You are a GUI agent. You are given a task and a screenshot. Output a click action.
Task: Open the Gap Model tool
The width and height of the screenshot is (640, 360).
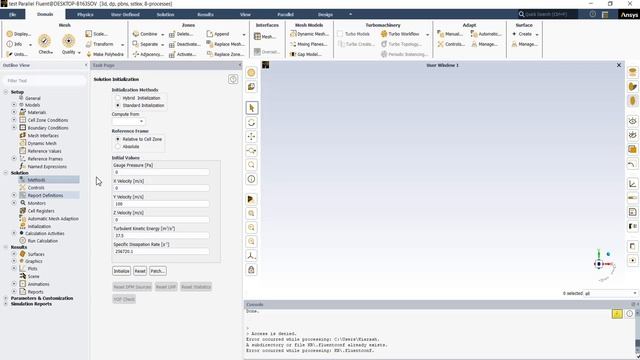pyautogui.click(x=305, y=54)
